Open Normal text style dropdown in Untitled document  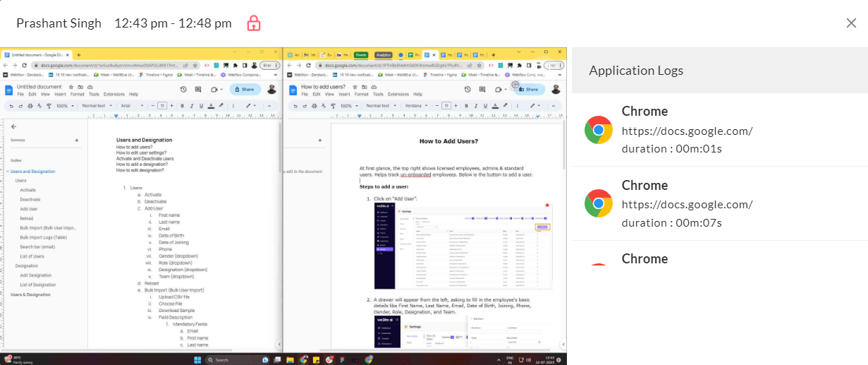click(x=97, y=106)
